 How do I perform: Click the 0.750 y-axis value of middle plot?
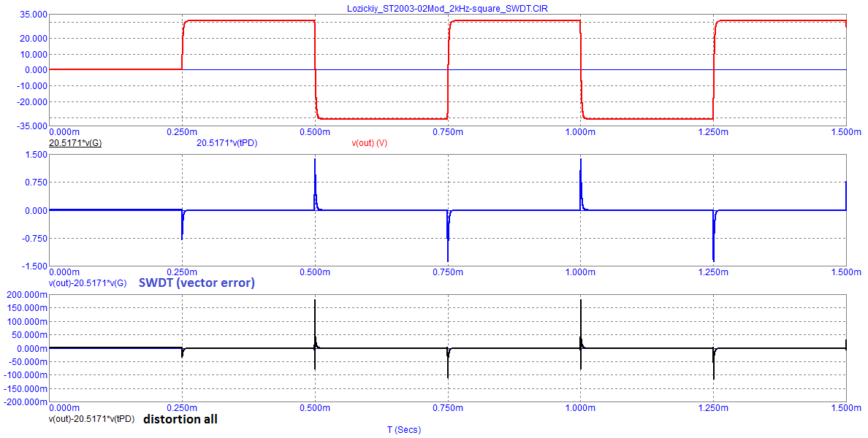coord(35,182)
